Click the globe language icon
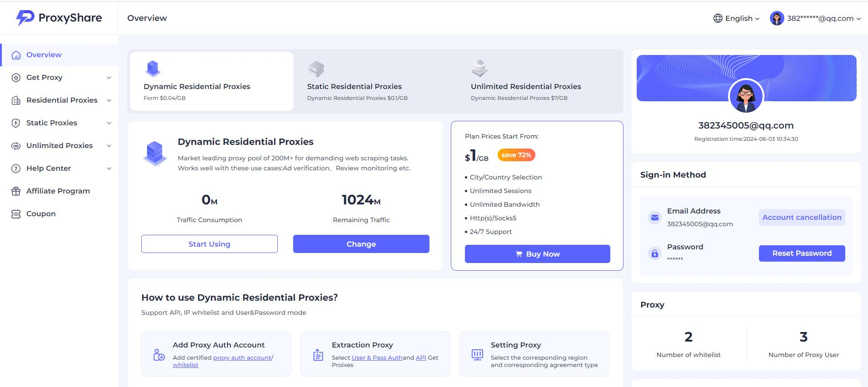The width and height of the screenshot is (868, 387). 718,18
